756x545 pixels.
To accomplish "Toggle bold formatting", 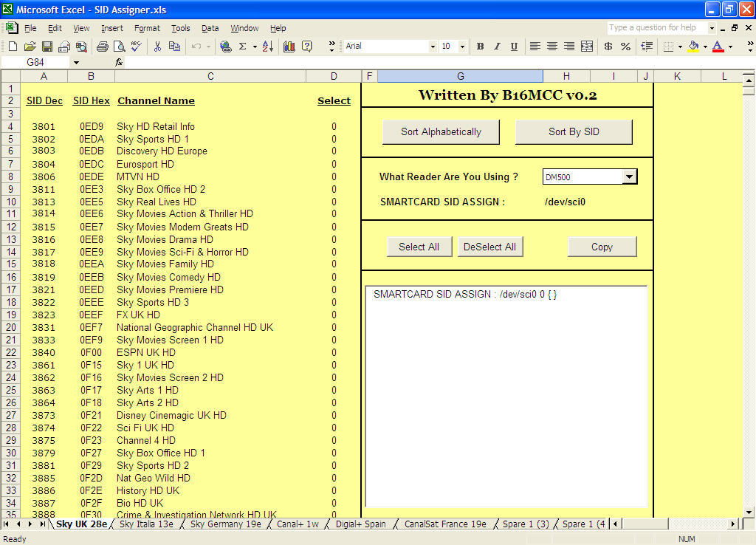I will click(480, 47).
